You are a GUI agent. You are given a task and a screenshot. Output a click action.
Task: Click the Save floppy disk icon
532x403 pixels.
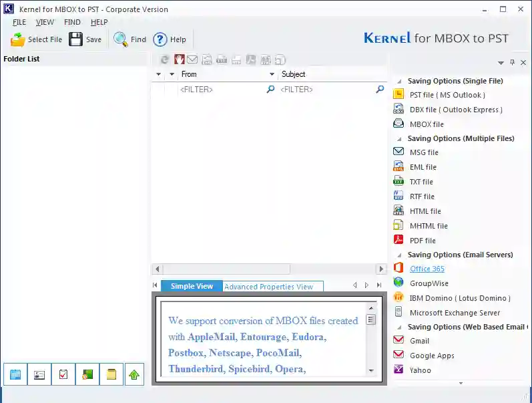click(75, 39)
